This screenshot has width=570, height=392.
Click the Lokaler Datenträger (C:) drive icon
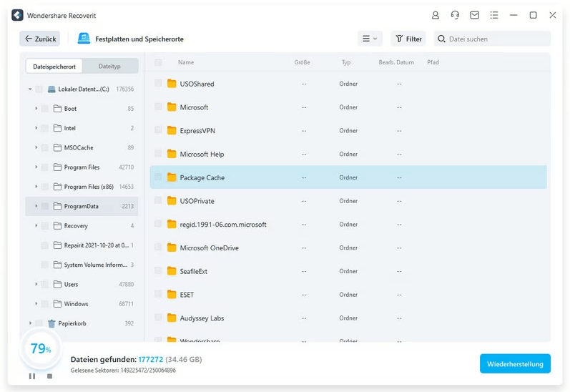click(51, 89)
